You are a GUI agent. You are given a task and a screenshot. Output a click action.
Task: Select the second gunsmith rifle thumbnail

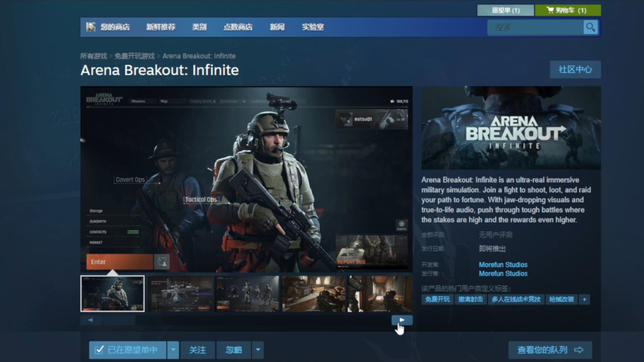[180, 294]
